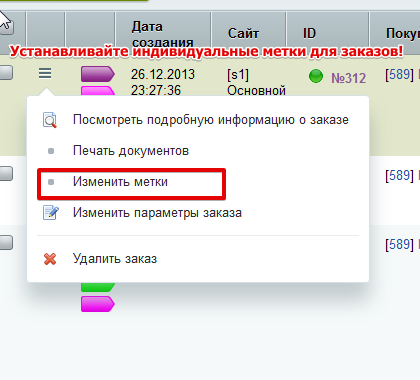
Task: Tick the checkbox of the second order row
Action: coord(6,174)
